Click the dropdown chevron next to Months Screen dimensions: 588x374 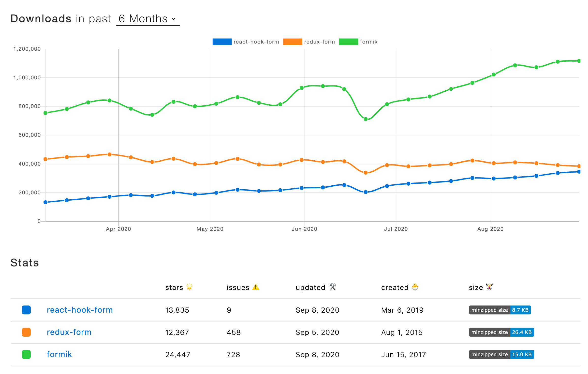click(x=174, y=19)
